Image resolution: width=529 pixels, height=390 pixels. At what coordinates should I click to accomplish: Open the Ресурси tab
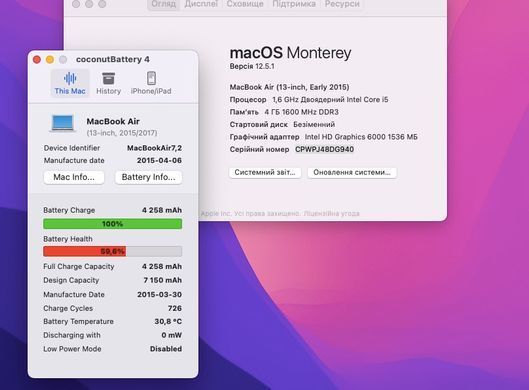point(342,4)
